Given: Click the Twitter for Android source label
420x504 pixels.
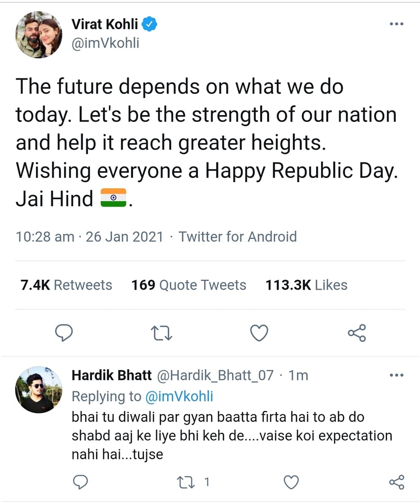Looking at the screenshot, I should point(238,237).
